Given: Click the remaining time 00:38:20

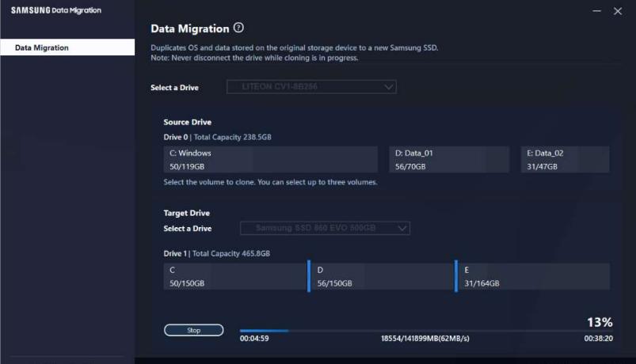Looking at the screenshot, I should (598, 339).
